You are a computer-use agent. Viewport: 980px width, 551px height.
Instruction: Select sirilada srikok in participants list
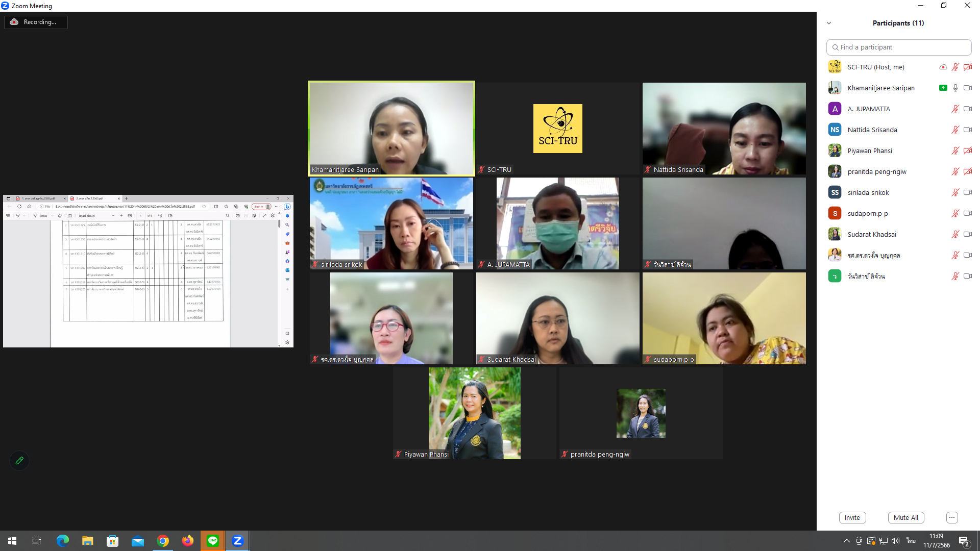(868, 192)
